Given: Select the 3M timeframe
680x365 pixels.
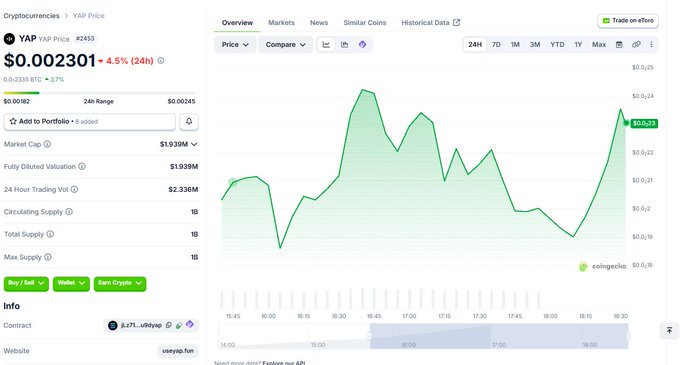Looking at the screenshot, I should pos(535,45).
